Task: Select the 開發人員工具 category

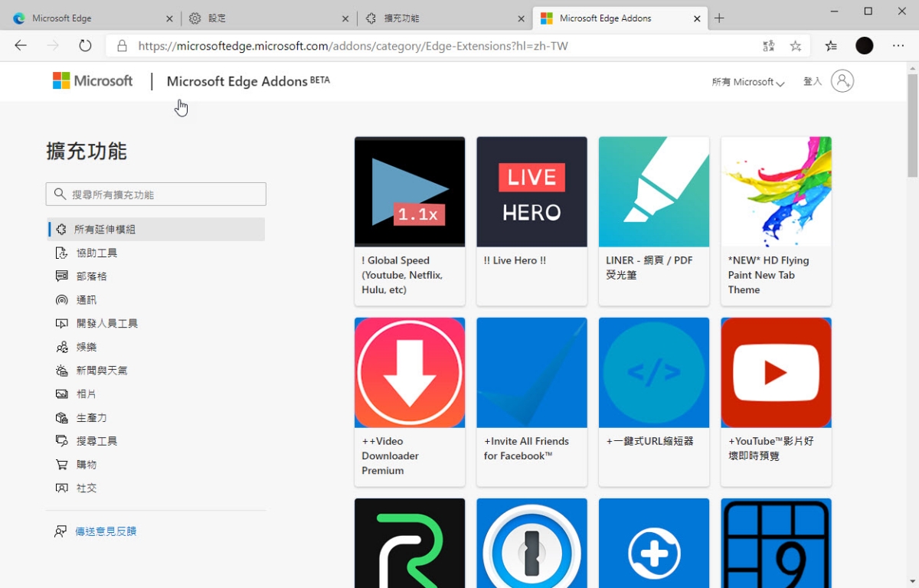Action: coord(106,324)
